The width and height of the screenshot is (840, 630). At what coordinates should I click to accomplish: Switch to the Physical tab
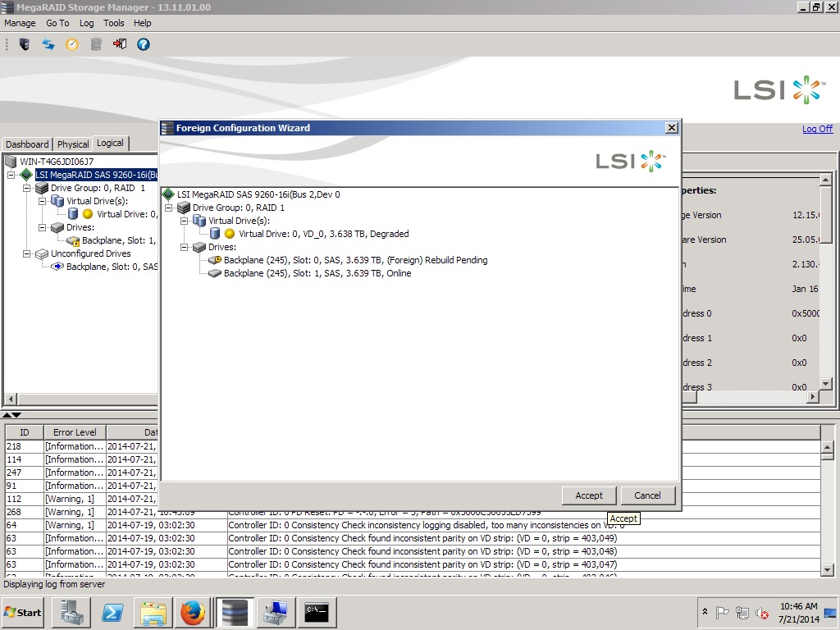(73, 144)
